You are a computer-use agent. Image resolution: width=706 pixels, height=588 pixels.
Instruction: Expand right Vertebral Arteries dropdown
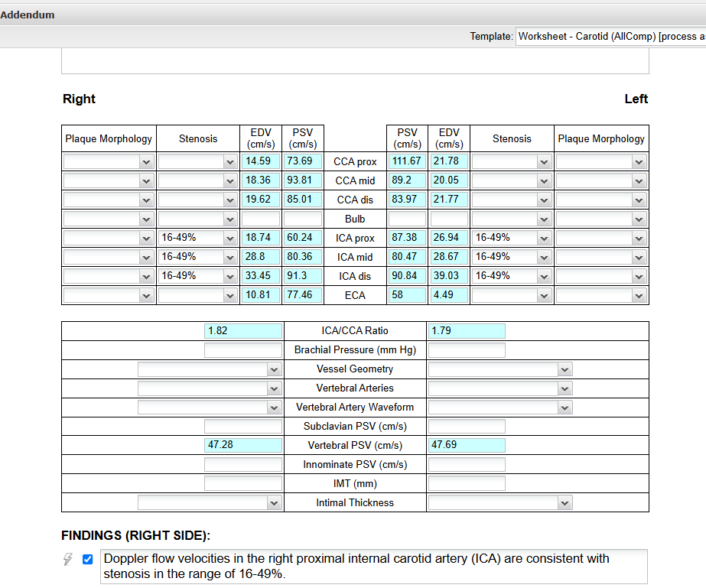210,388
